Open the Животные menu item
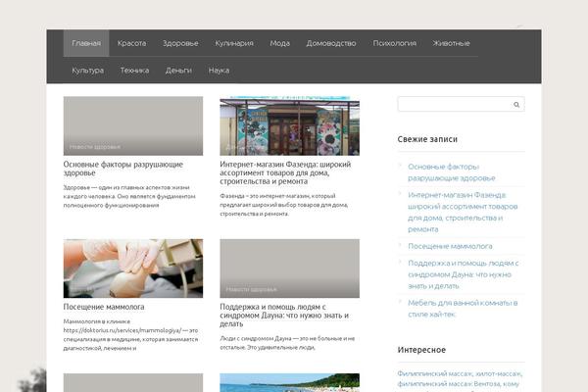Viewport: 588px width, 392px height. click(x=451, y=43)
